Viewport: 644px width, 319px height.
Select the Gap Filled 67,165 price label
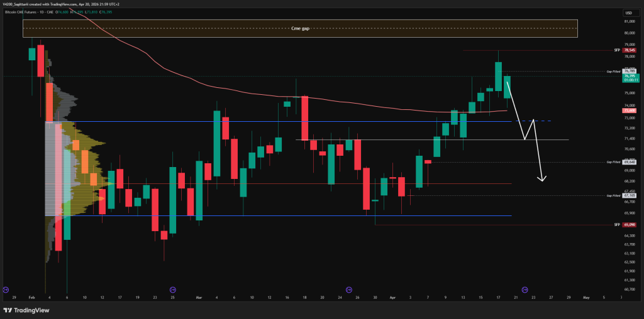pyautogui.click(x=629, y=195)
